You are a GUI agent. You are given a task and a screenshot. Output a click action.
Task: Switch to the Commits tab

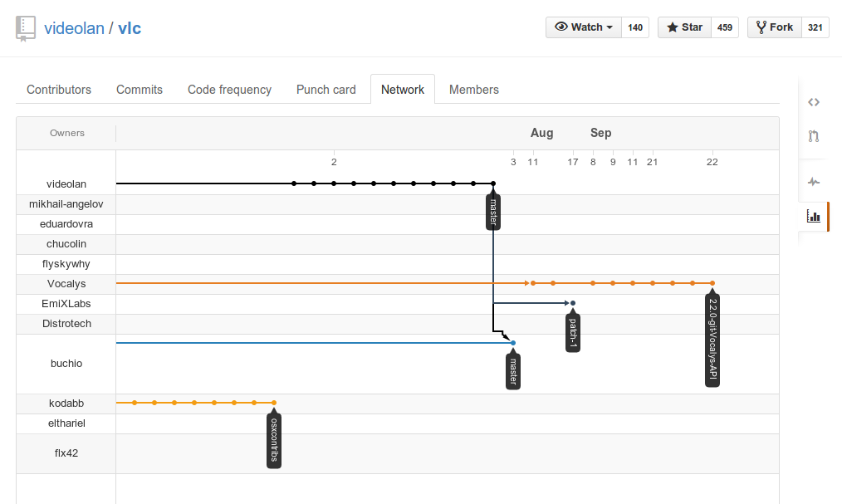140,90
